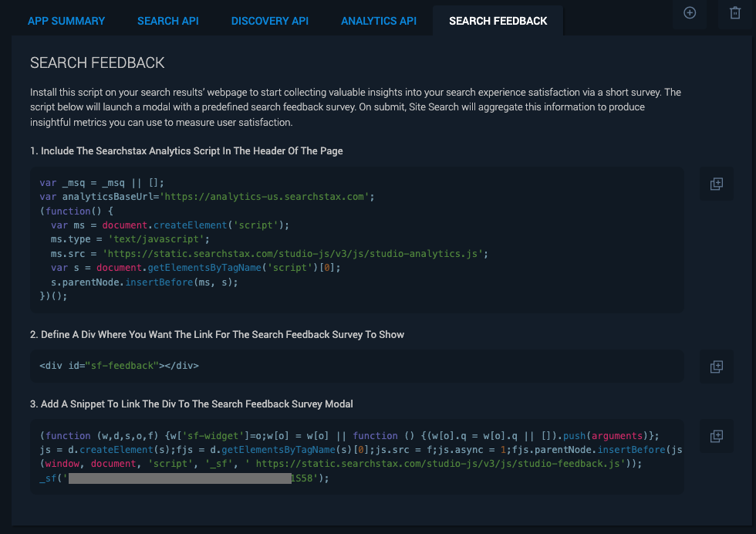756x534 pixels.
Task: Click the 'ms.type = text/javascript' line
Action: click(x=130, y=239)
